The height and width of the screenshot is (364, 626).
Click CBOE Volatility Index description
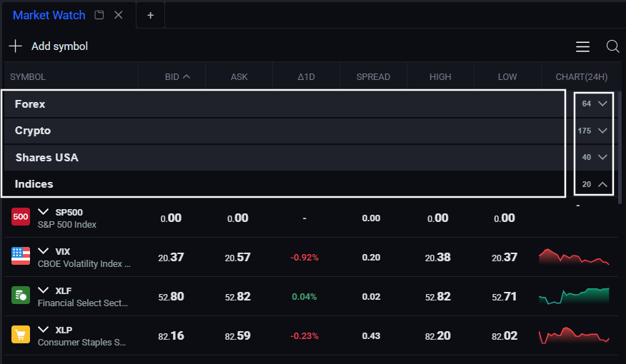pyautogui.click(x=84, y=264)
